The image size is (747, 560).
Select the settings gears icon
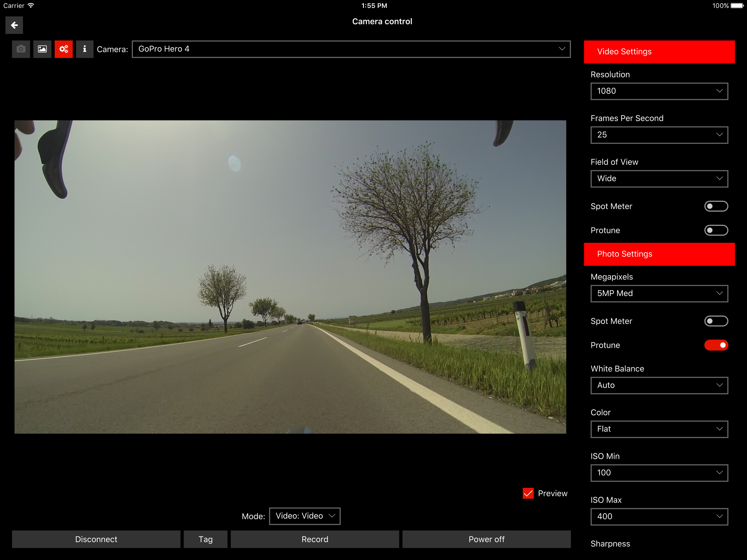pos(63,49)
